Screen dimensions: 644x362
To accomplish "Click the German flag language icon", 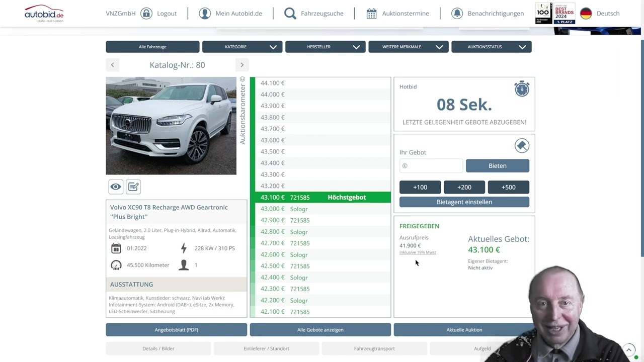I will tap(586, 13).
